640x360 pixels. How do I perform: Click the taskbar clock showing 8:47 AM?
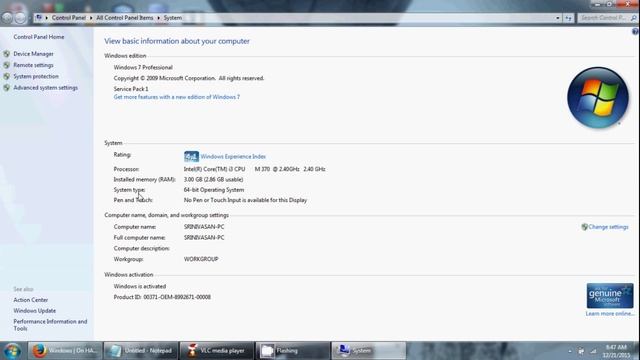click(x=616, y=351)
